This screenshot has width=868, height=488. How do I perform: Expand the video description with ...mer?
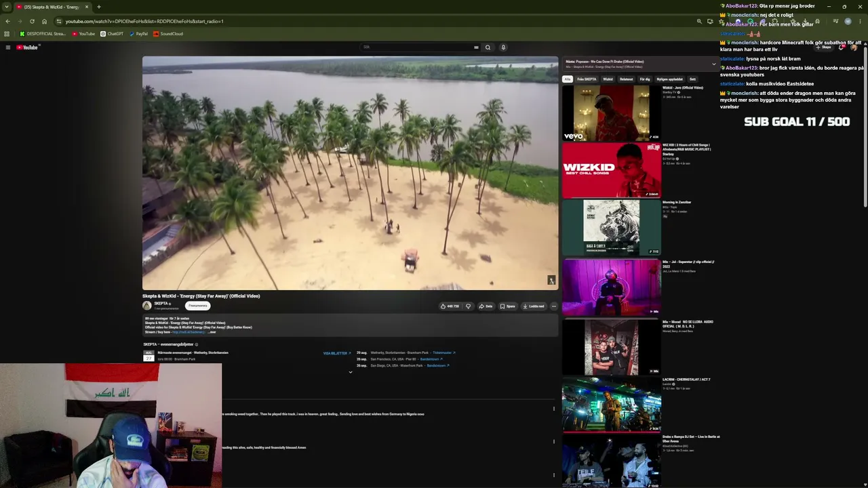tap(212, 332)
